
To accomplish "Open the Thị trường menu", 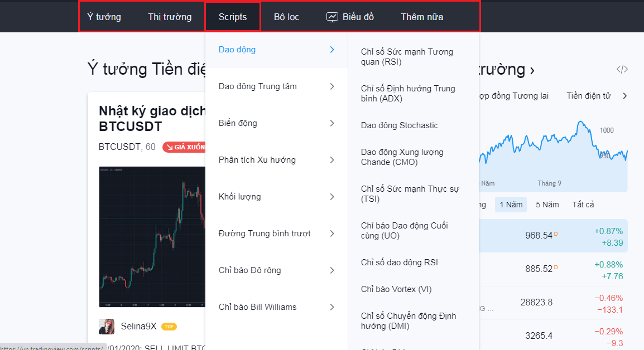I will pyautogui.click(x=170, y=17).
